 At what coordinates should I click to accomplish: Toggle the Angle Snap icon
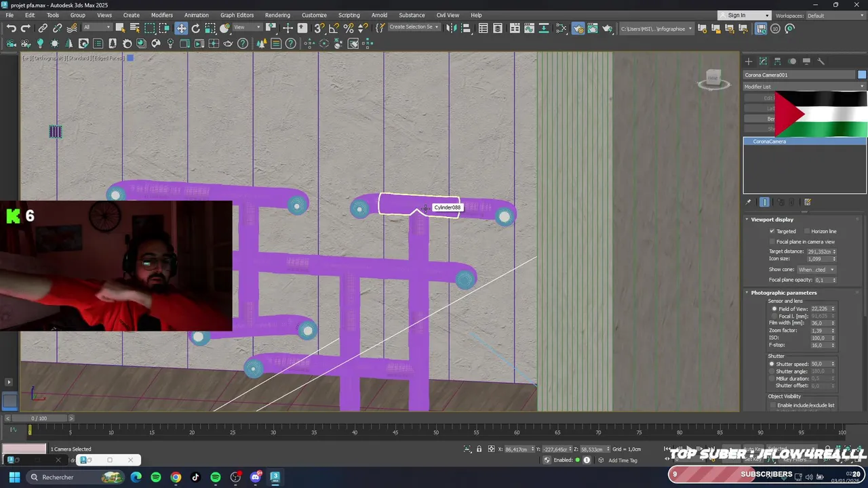(334, 28)
